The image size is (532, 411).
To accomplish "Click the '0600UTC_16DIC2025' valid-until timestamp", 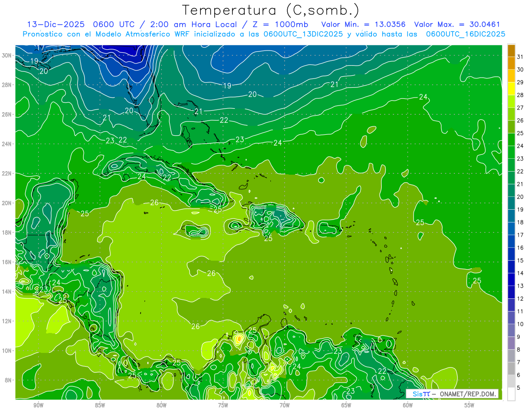I will 465,34.
